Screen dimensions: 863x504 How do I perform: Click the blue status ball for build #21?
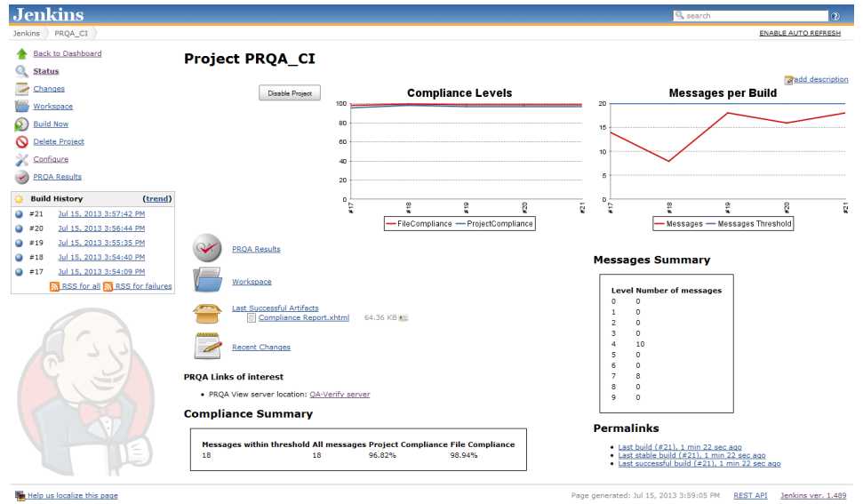19,214
